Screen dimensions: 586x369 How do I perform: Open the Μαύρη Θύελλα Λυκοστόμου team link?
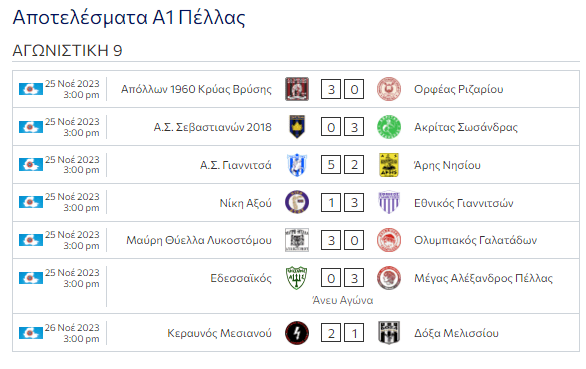(x=199, y=240)
